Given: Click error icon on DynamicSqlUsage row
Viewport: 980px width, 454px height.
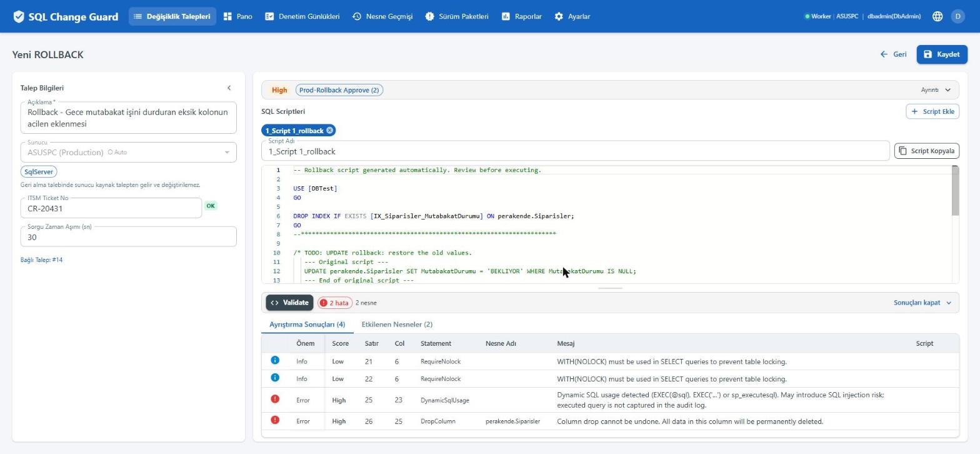Looking at the screenshot, I should (275, 399).
